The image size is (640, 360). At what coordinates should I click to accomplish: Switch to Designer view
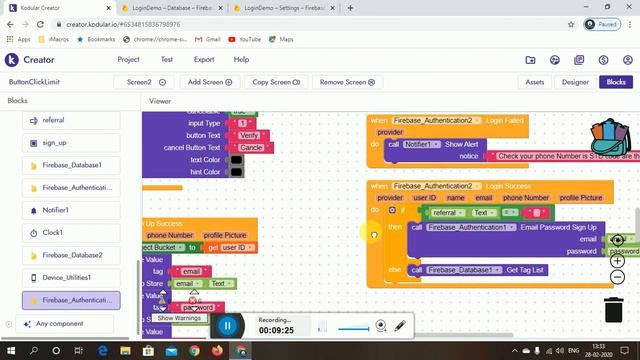point(575,82)
